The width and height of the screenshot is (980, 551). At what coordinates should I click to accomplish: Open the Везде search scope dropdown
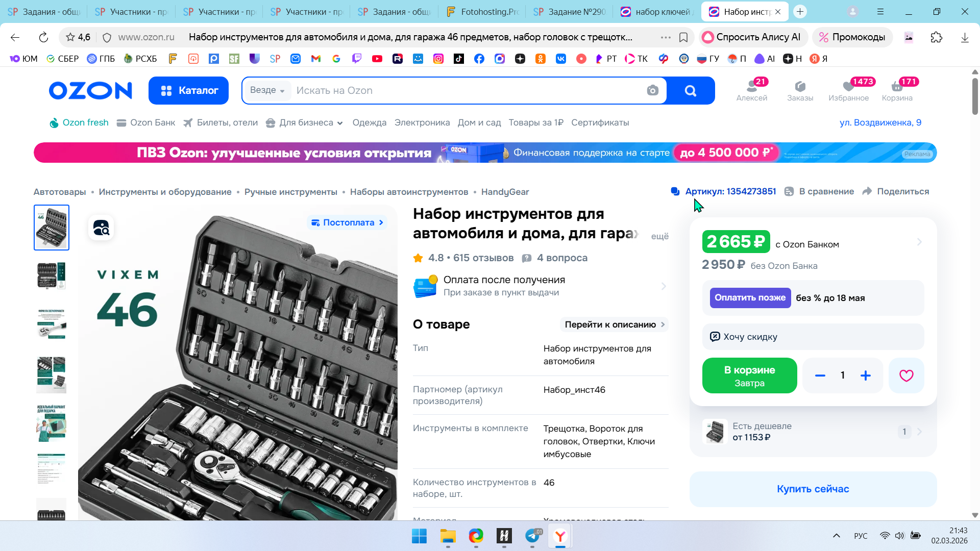point(267,90)
